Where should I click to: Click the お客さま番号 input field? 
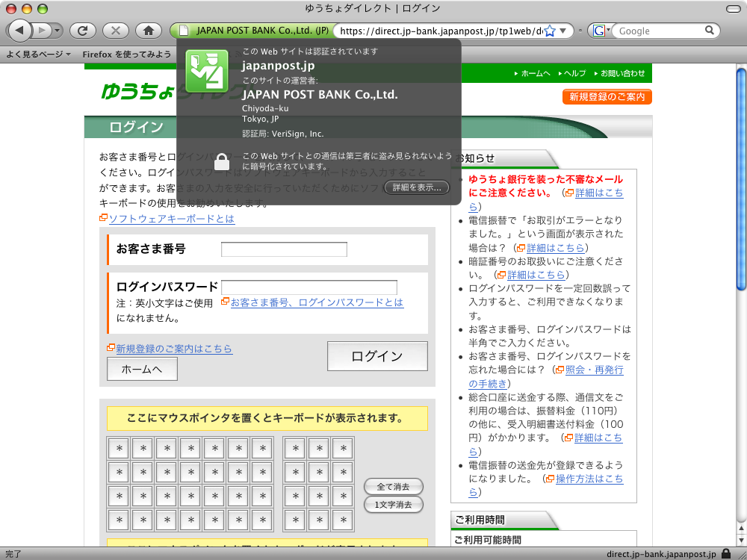point(284,249)
